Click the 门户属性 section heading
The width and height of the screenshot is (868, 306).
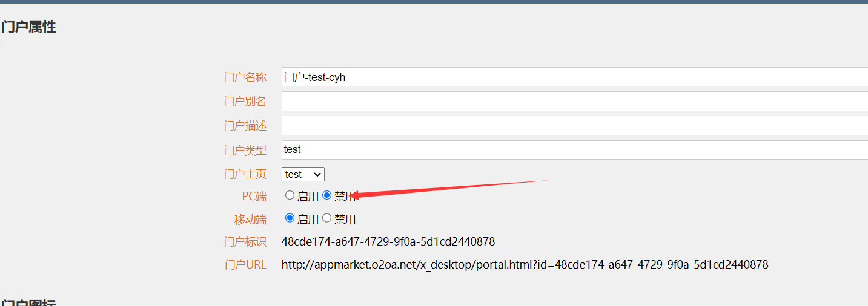click(x=28, y=27)
